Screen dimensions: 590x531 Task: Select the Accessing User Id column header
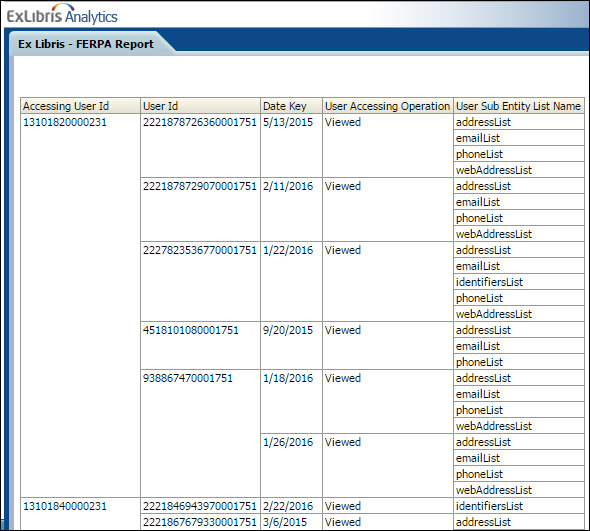point(81,106)
